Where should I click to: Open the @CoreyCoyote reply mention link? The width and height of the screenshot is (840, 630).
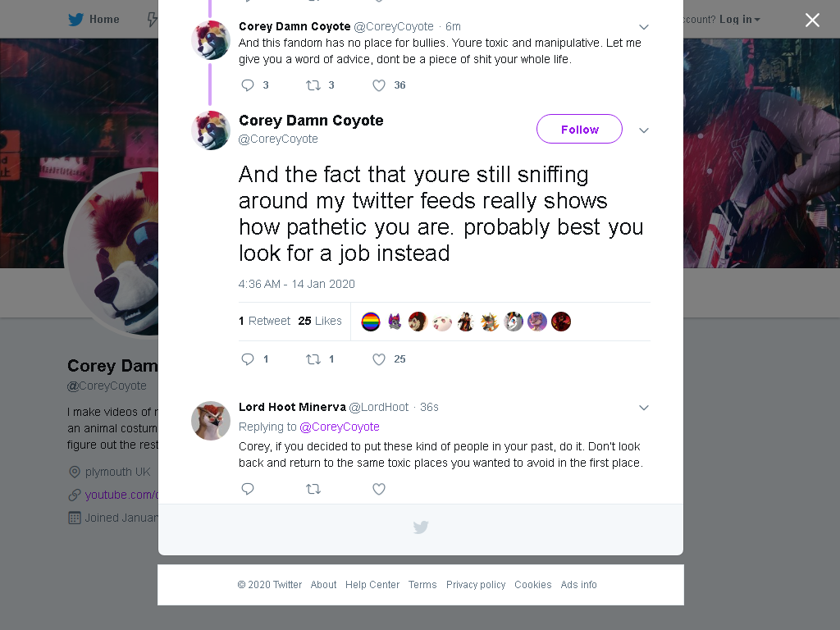tap(340, 427)
